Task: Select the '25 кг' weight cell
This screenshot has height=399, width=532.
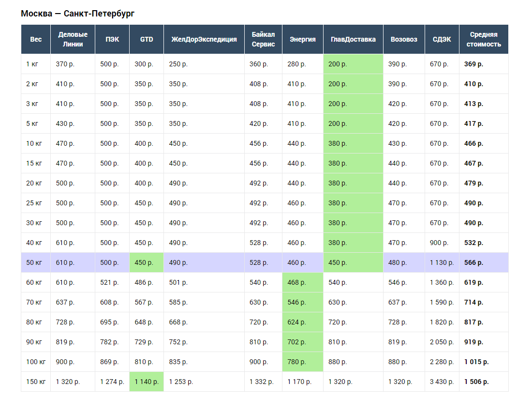Action: [36, 203]
